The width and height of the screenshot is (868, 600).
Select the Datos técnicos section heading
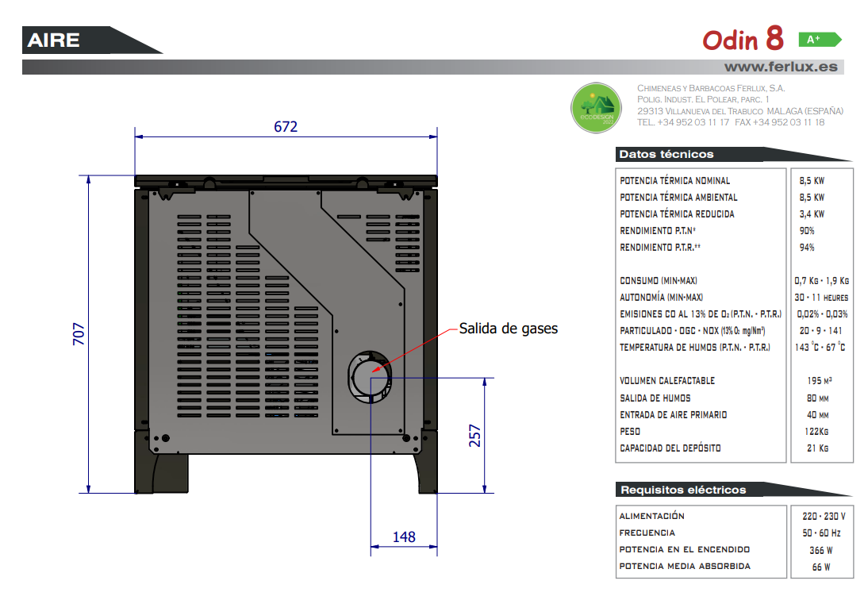(x=666, y=155)
